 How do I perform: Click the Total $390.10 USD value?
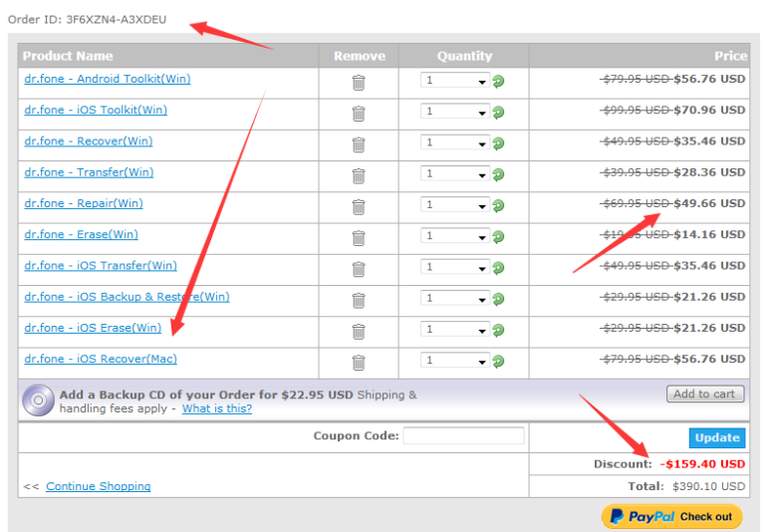709,486
